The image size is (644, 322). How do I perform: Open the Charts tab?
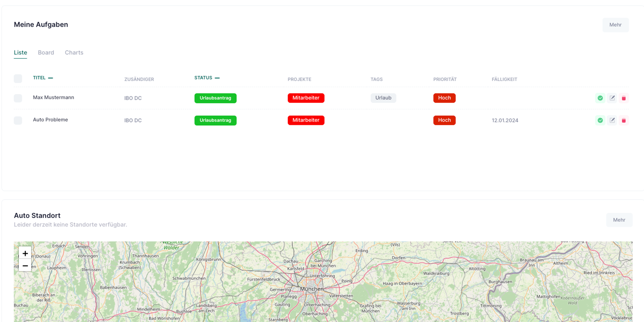[74, 53]
